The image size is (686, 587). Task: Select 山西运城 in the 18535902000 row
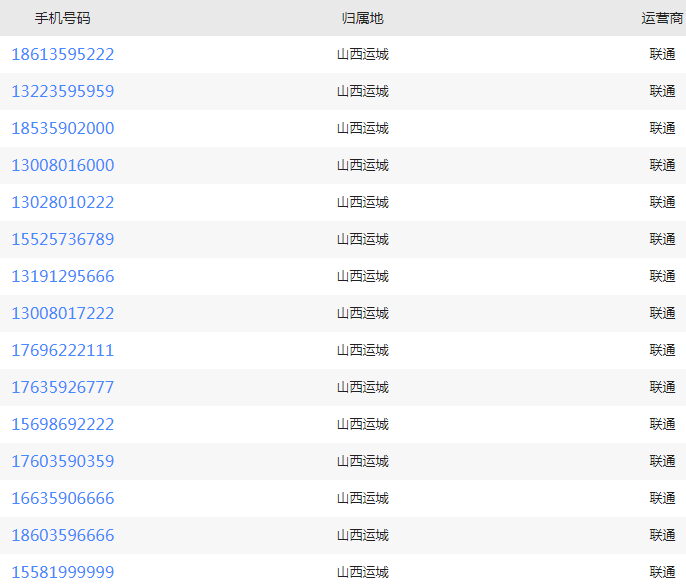(x=363, y=128)
